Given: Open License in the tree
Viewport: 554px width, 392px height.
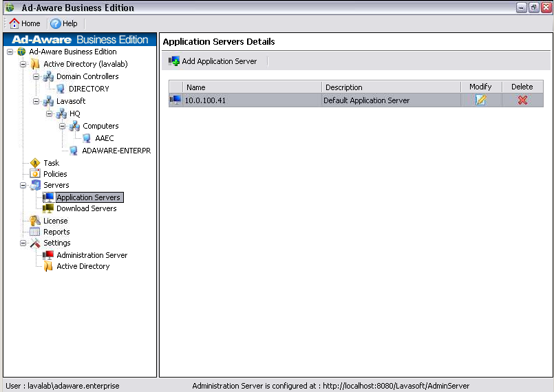Looking at the screenshot, I should (x=56, y=221).
